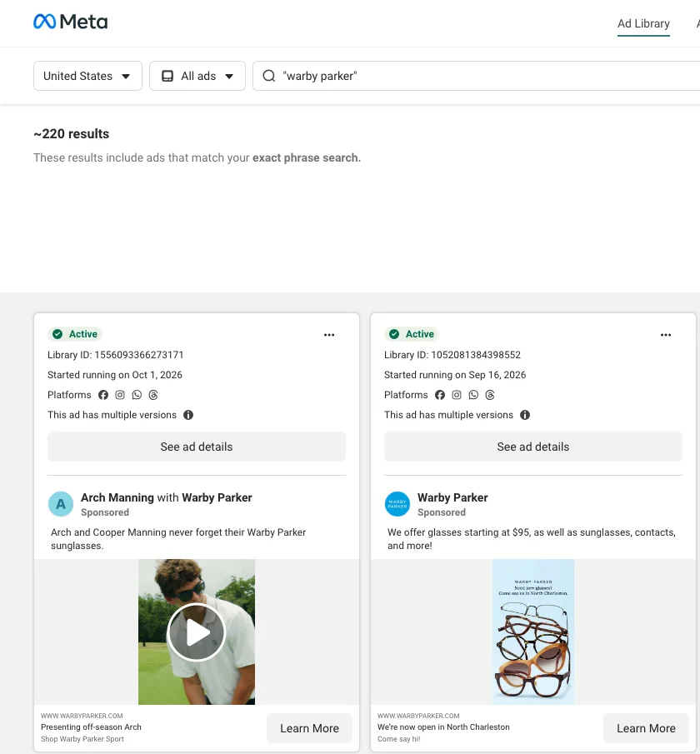Click "Presenting off-season Arch" headline
Screen dimensions: 700x754
[x=91, y=727]
